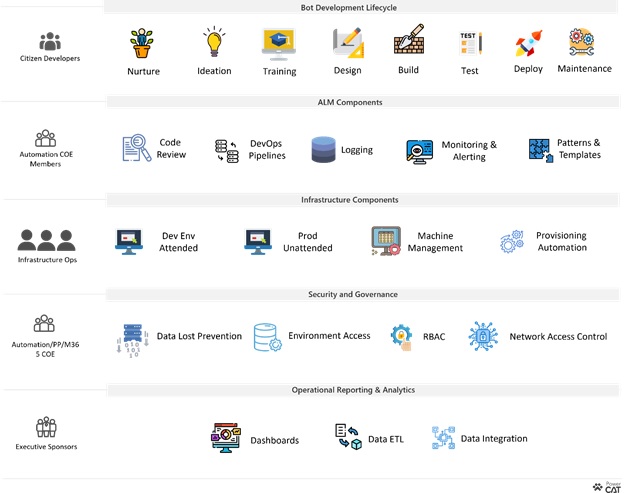
Task: Click the Machine Management text
Action: tap(435, 242)
